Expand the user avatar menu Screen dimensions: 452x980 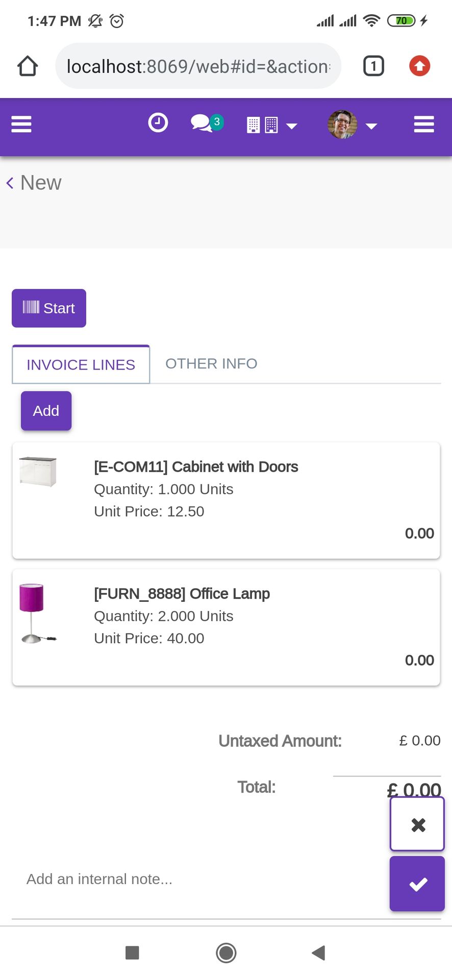(x=352, y=125)
